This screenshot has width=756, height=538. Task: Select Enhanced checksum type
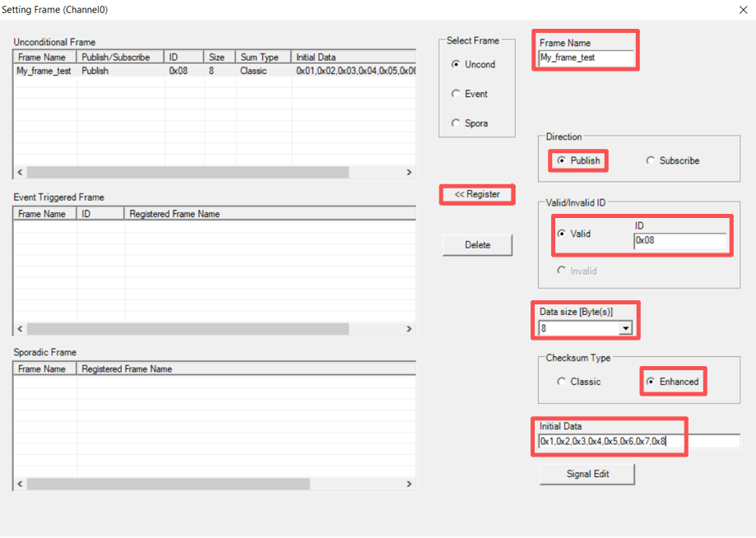tap(651, 382)
